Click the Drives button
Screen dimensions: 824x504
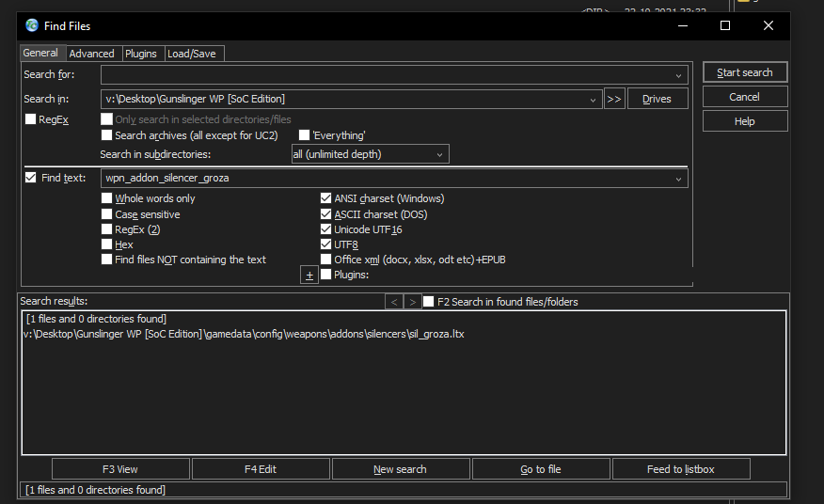[x=657, y=99]
